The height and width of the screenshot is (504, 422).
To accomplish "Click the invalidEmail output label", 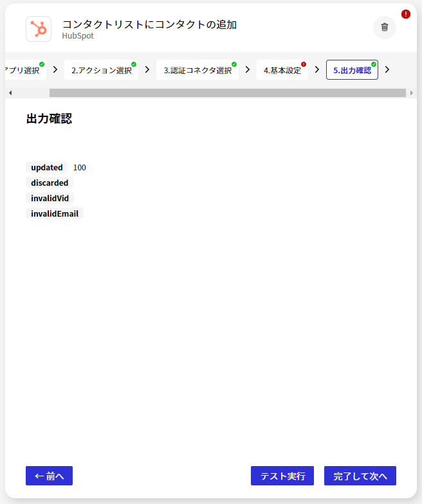I will point(55,213).
